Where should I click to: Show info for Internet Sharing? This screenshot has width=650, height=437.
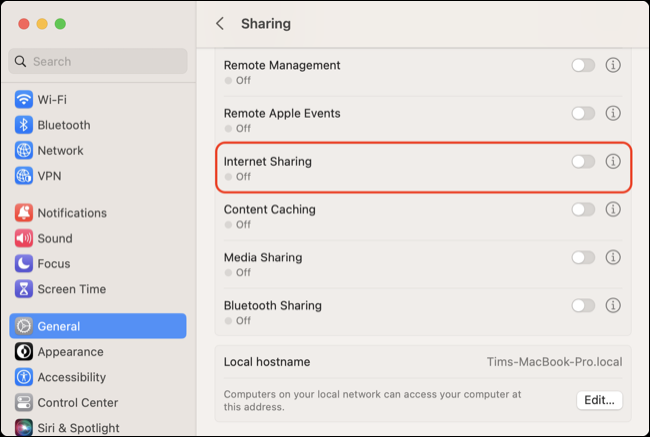tap(613, 161)
